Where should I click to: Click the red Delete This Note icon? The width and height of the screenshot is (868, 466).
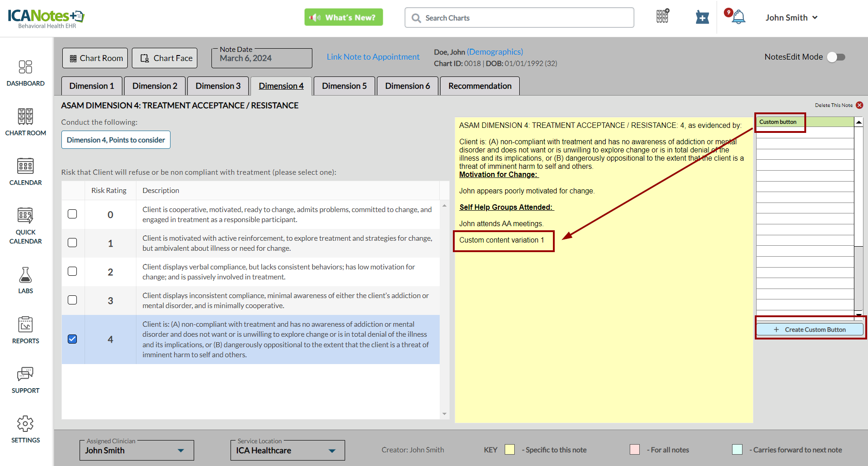[x=859, y=105]
